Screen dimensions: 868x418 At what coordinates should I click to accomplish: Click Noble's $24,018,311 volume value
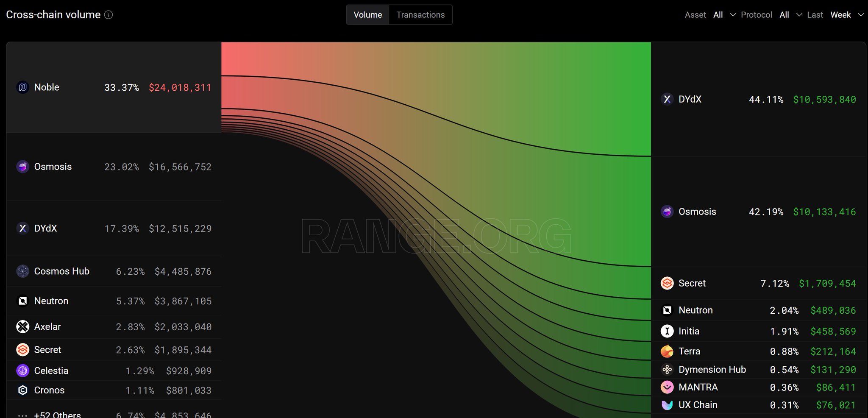click(x=180, y=88)
